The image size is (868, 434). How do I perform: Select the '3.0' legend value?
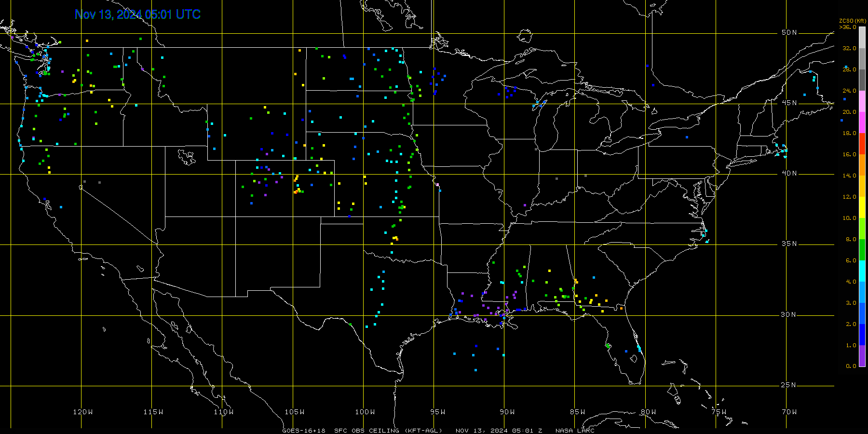pyautogui.click(x=851, y=303)
